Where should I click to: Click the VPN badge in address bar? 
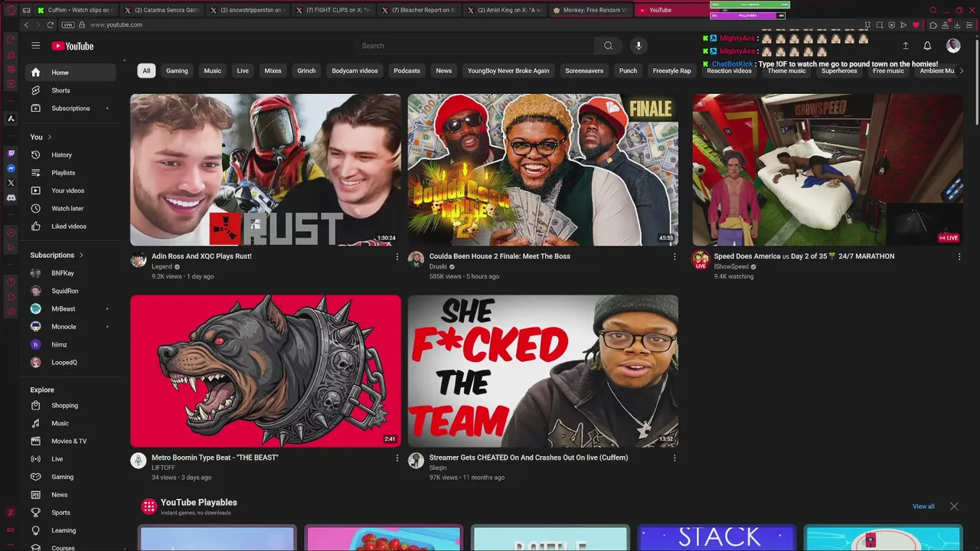[x=68, y=24]
